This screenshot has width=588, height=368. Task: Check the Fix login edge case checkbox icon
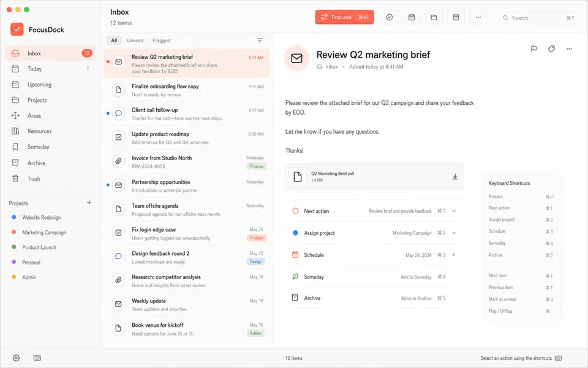point(118,232)
